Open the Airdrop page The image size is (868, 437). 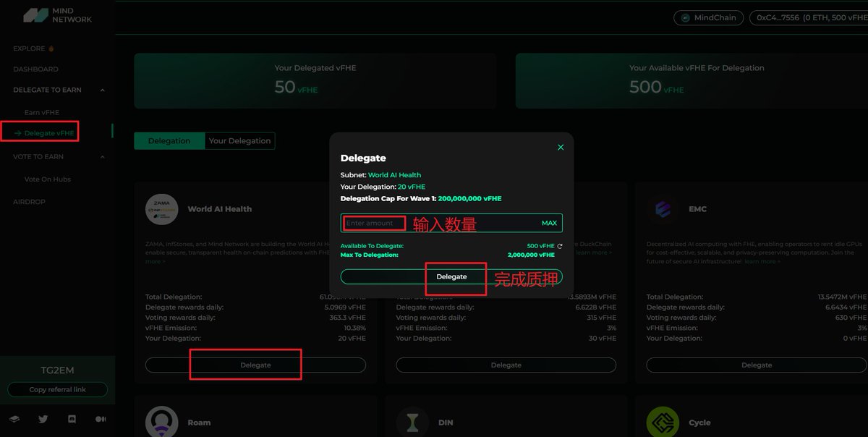(x=29, y=202)
